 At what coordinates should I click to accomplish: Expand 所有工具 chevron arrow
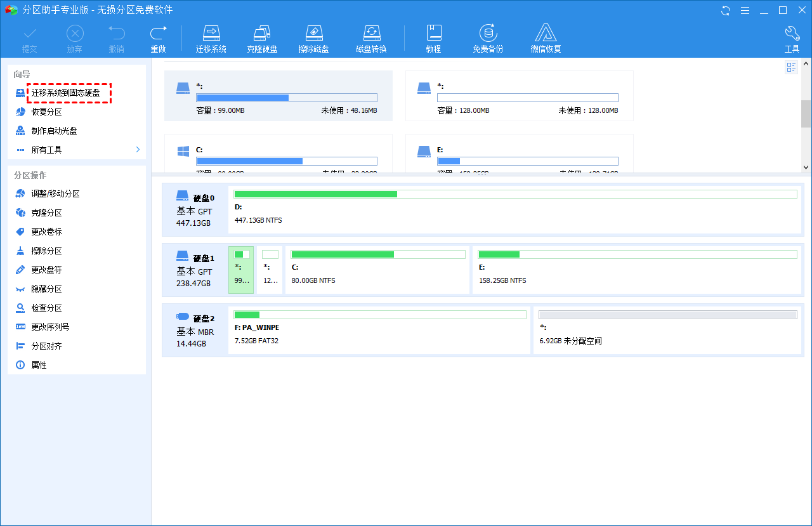138,150
